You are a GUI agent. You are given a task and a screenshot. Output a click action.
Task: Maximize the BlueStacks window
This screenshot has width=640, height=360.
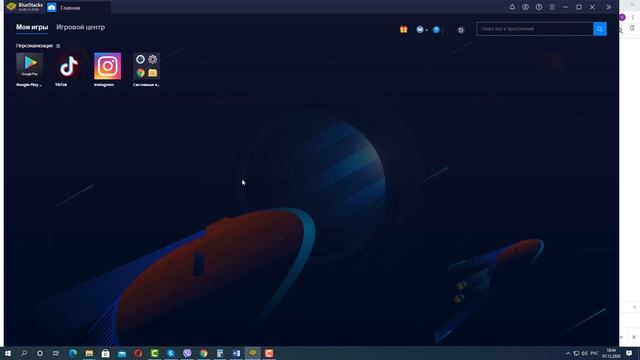579,7
